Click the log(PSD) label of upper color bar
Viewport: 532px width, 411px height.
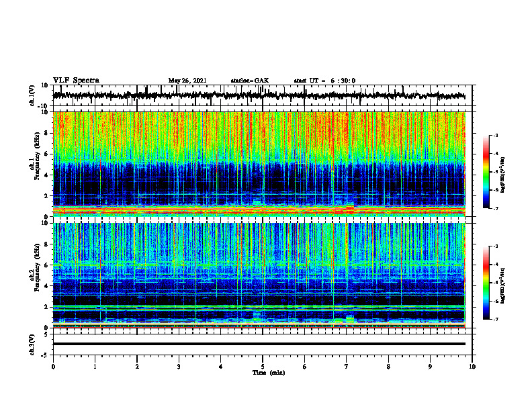[x=503, y=175]
